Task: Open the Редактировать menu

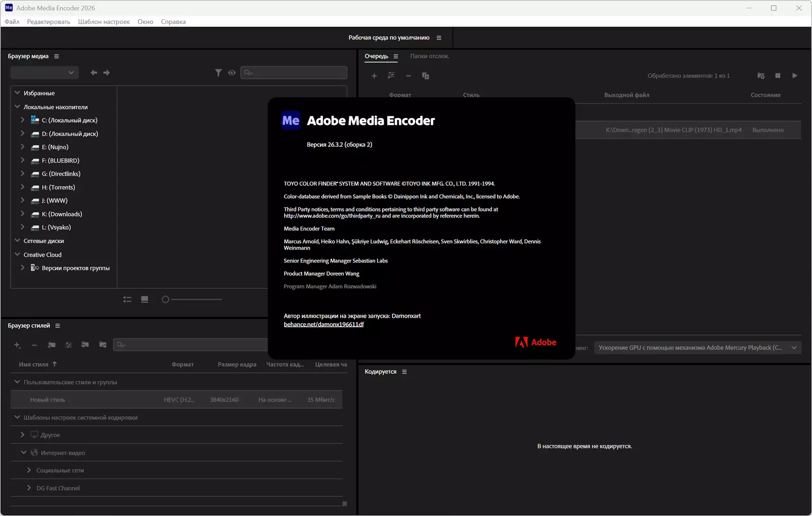Action: click(49, 22)
